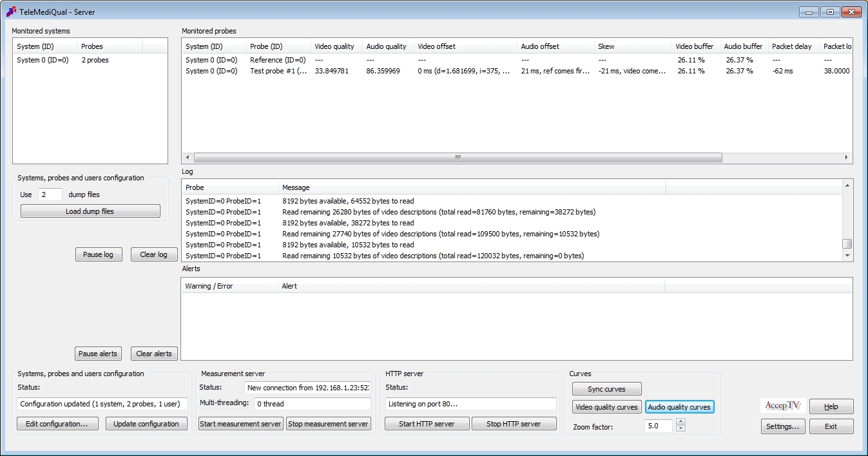Image resolution: width=868 pixels, height=456 pixels.
Task: Clear alerts list
Action: click(154, 354)
